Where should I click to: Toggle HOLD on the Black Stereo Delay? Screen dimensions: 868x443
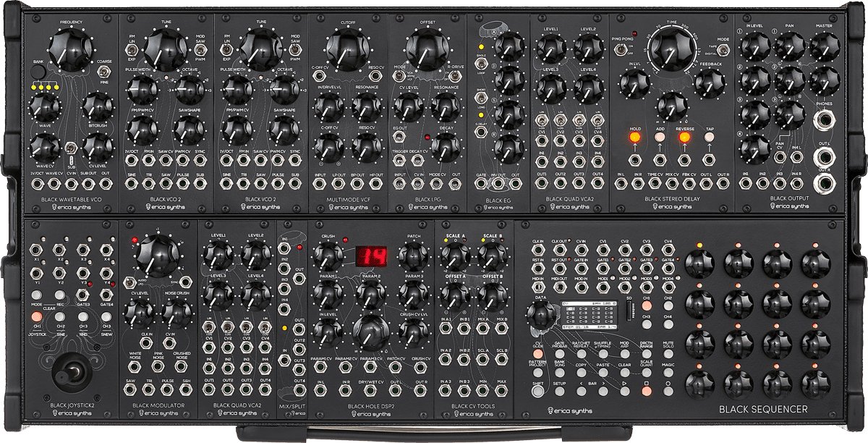[634, 137]
